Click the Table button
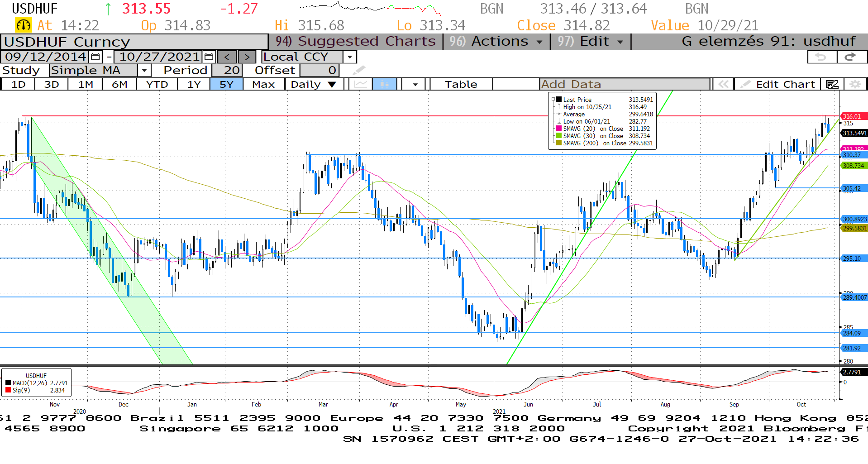Screen dimensions: 868x464 461,84
